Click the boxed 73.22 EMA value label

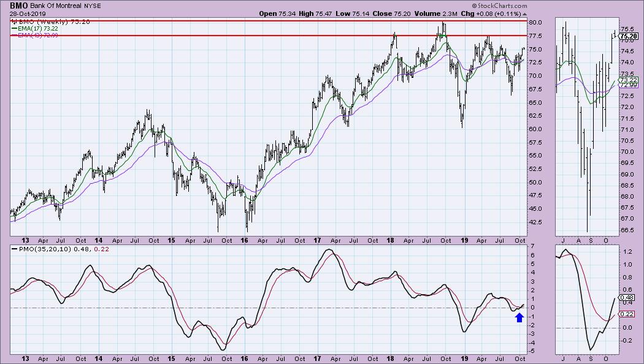tap(629, 80)
